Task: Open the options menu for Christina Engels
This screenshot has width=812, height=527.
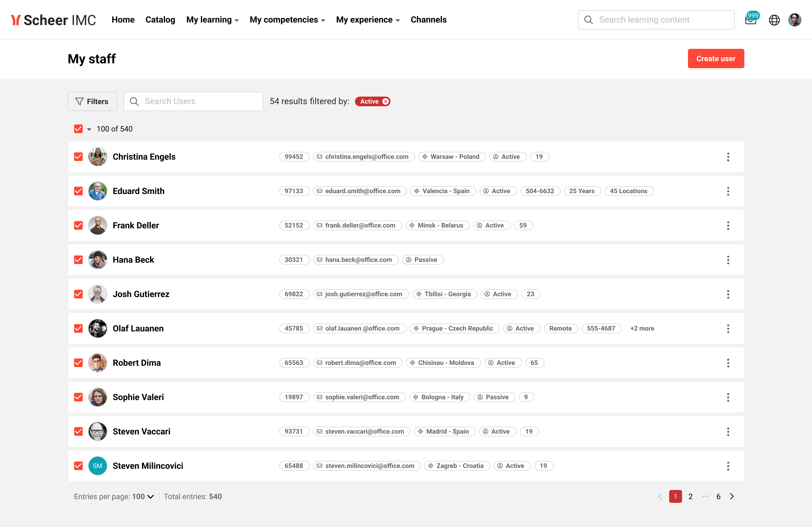Action: [x=728, y=157]
